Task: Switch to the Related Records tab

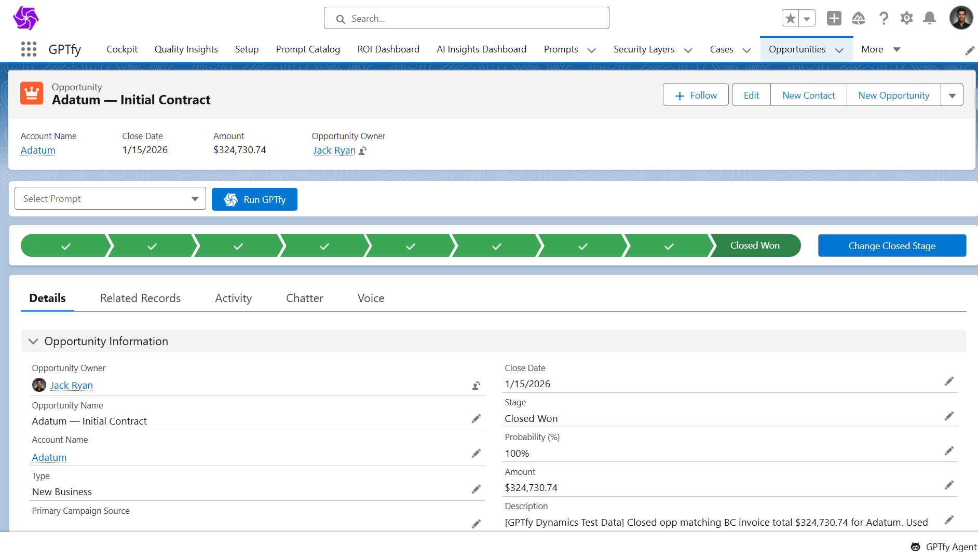Action: pos(140,298)
